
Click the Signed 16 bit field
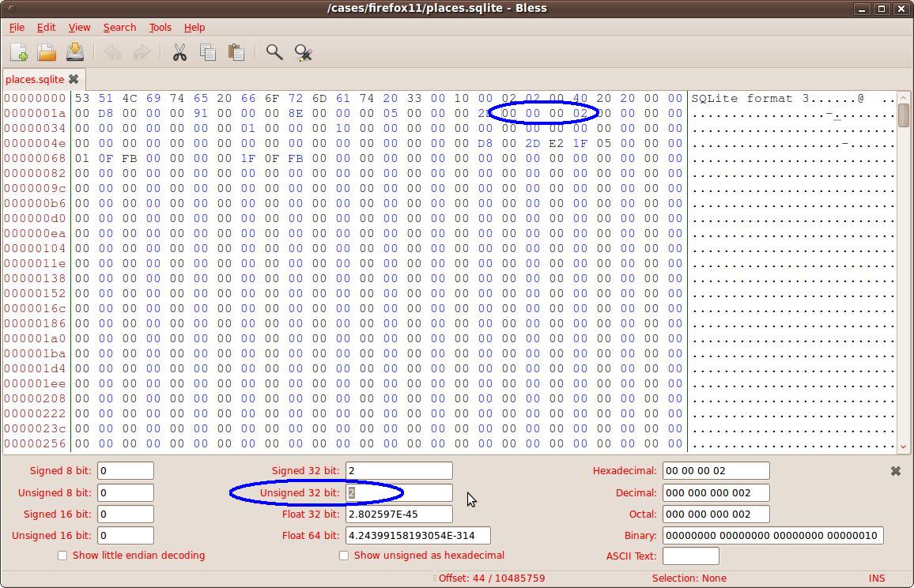tap(126, 514)
